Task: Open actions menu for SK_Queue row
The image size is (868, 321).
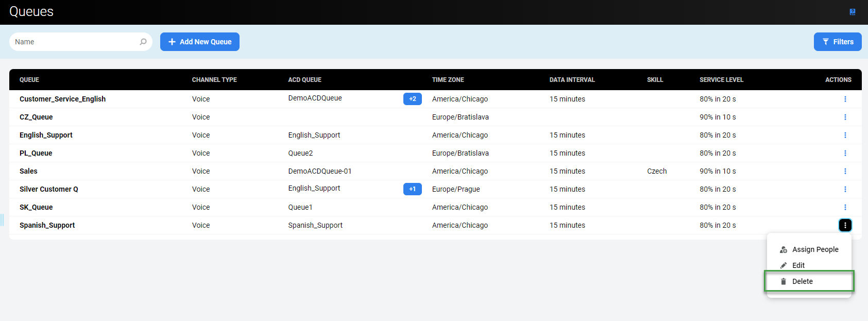Action: point(845,207)
